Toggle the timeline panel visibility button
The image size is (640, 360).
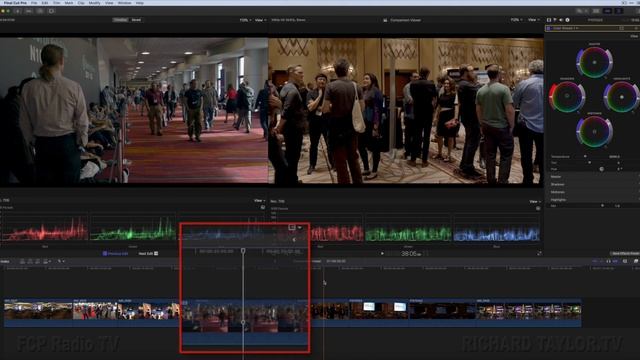click(607, 11)
